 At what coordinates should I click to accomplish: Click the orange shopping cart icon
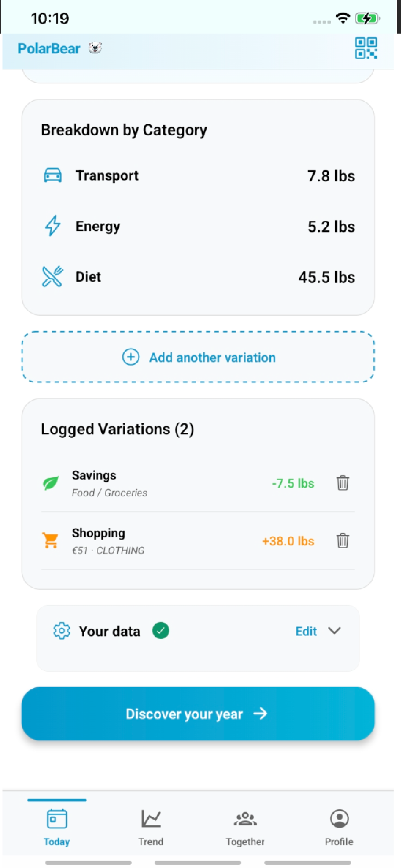[x=50, y=540]
